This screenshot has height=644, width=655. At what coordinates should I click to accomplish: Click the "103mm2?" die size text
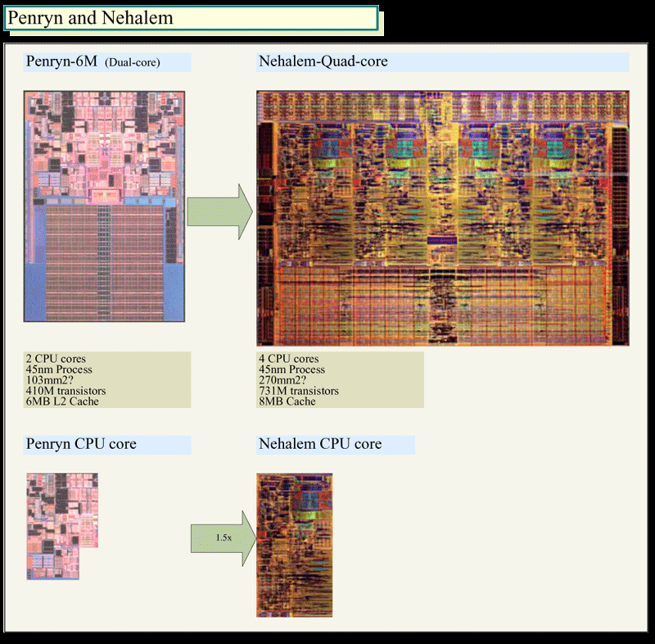click(x=49, y=380)
